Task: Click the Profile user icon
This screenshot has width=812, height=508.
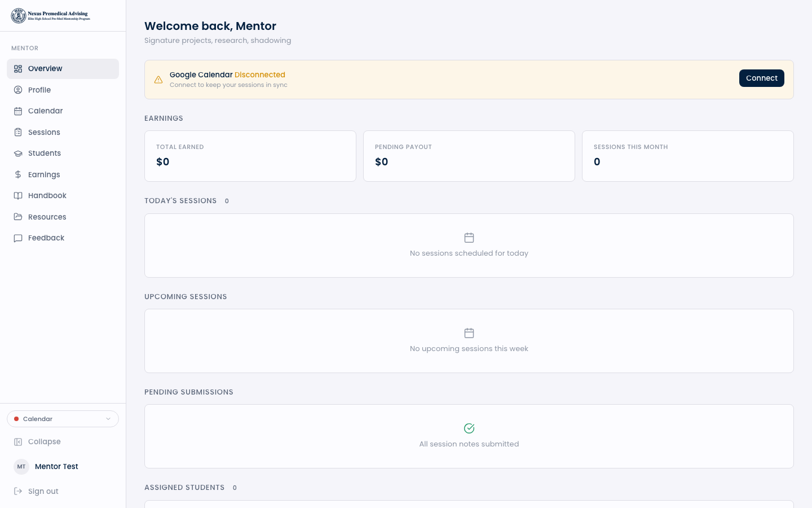Action: (18, 90)
